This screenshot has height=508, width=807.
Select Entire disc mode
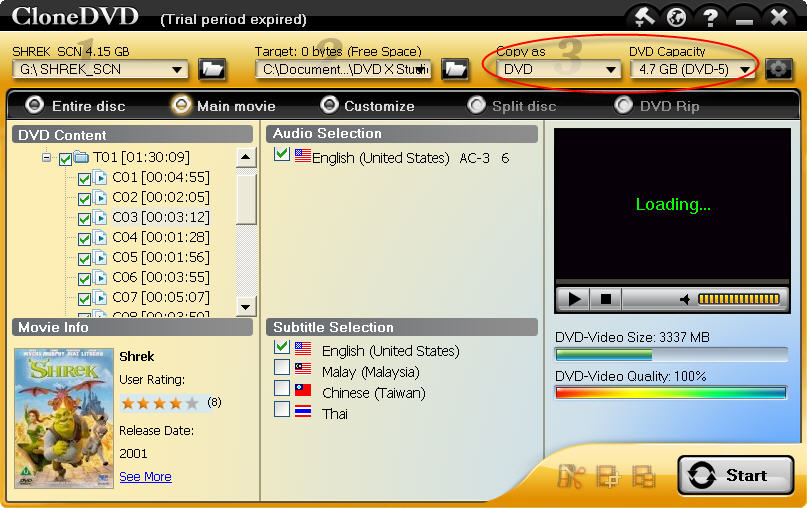coord(34,105)
